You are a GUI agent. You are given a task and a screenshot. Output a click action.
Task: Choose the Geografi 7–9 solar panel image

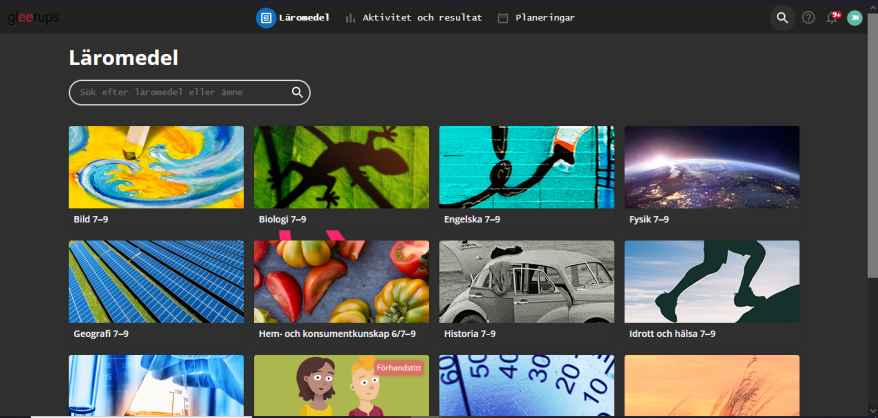click(156, 281)
